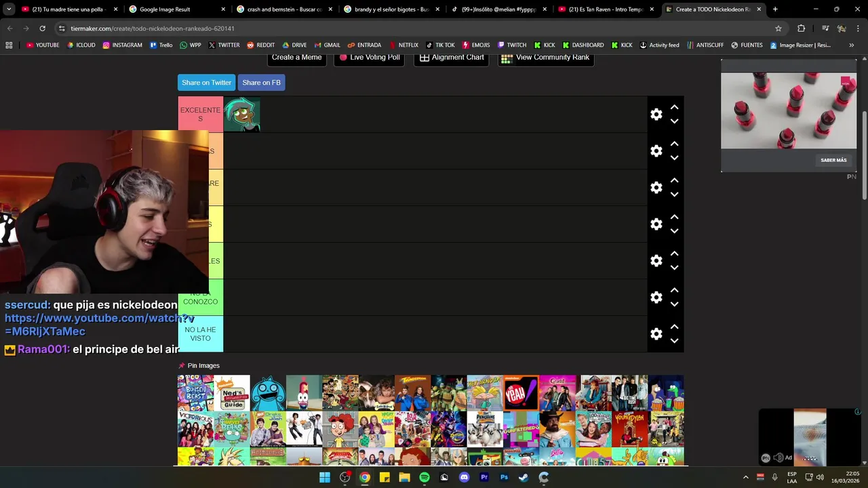868x488 pixels.
Task: Click the EXCELENTES tier label
Action: tap(200, 114)
